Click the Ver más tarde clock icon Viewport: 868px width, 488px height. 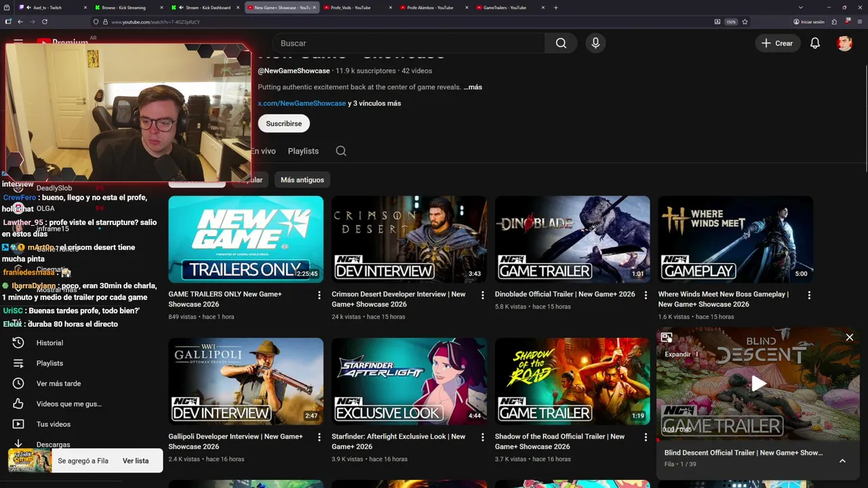tap(18, 384)
